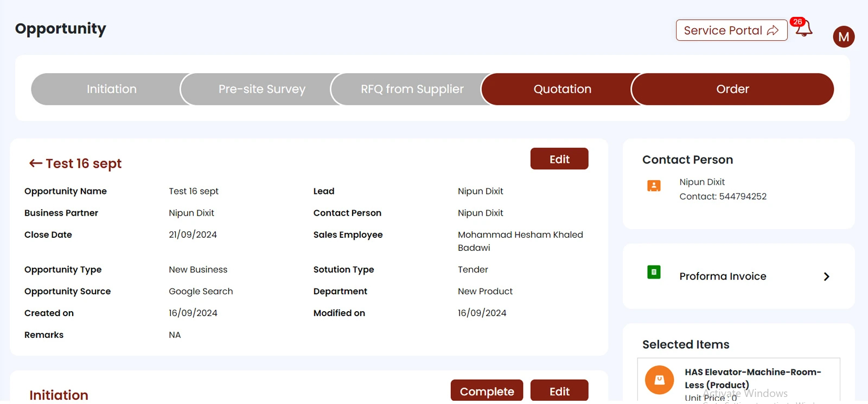Screen dimensions: 868x404
Task: Go to the Pre-site Survey stage
Action: pos(262,89)
